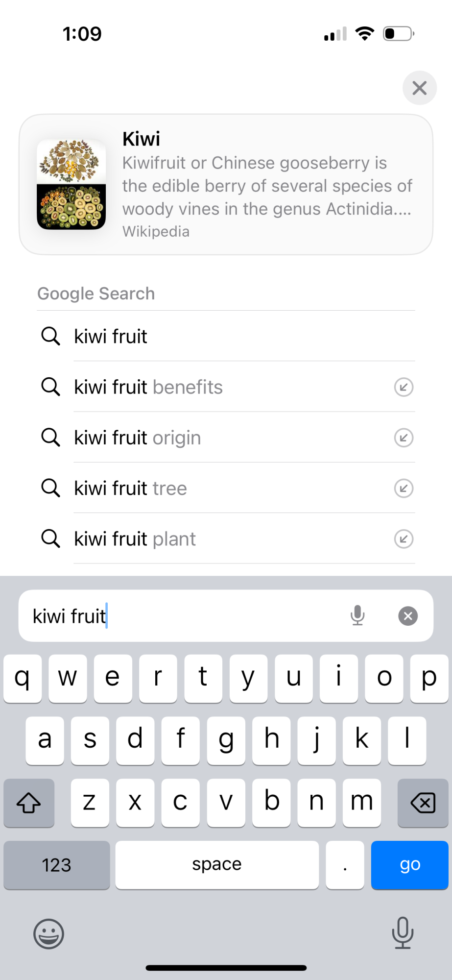Tap the backspace delete key
The height and width of the screenshot is (980, 452).
423,803
